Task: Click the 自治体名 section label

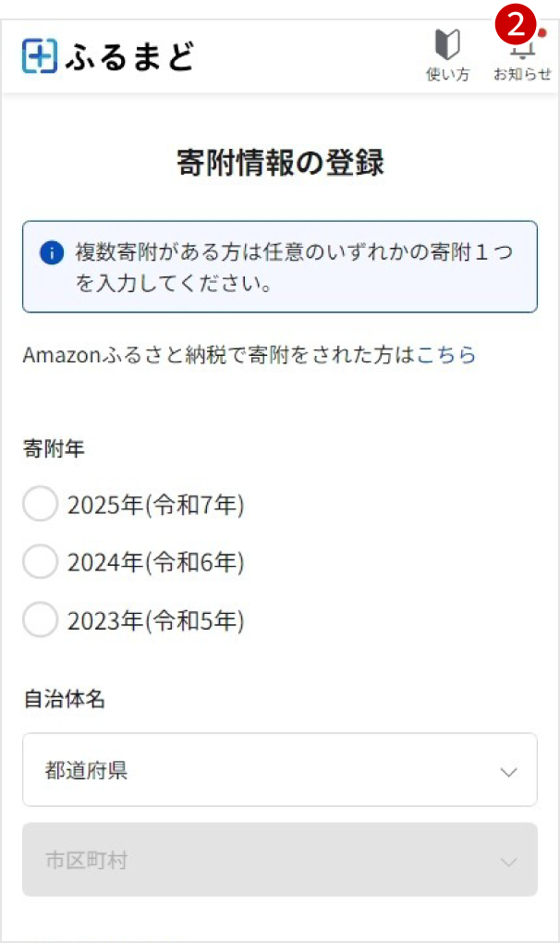Action: [x=64, y=699]
